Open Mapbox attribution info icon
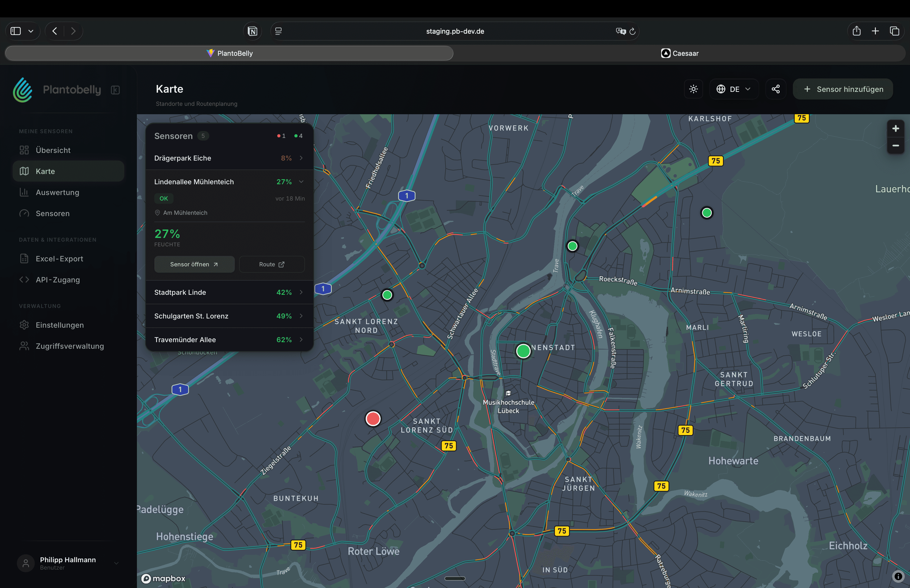The height and width of the screenshot is (588, 910). (x=898, y=576)
